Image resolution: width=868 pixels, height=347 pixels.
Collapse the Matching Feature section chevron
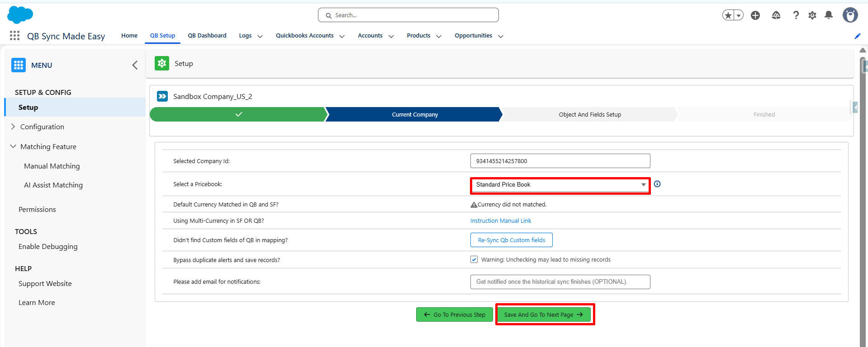point(13,146)
